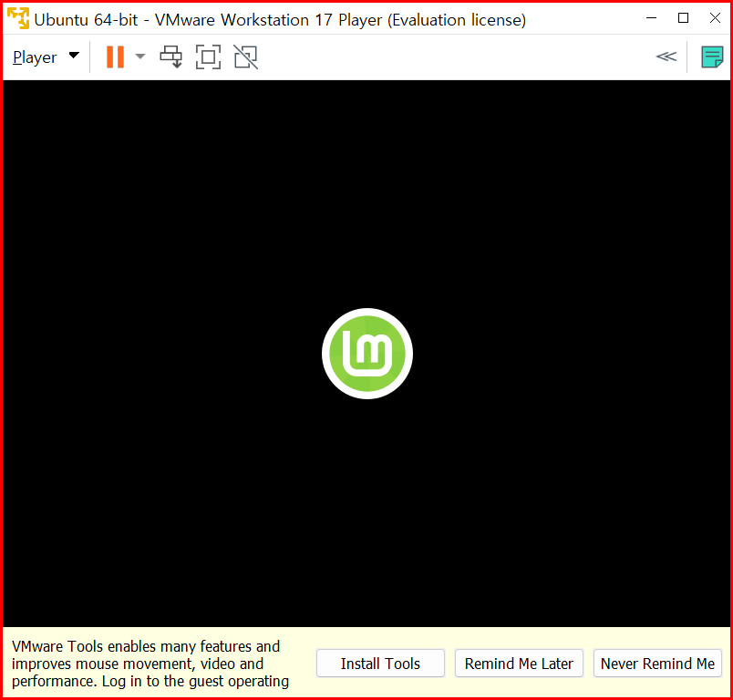Open the Player menu
733x700 pixels.
pyautogui.click(x=46, y=57)
